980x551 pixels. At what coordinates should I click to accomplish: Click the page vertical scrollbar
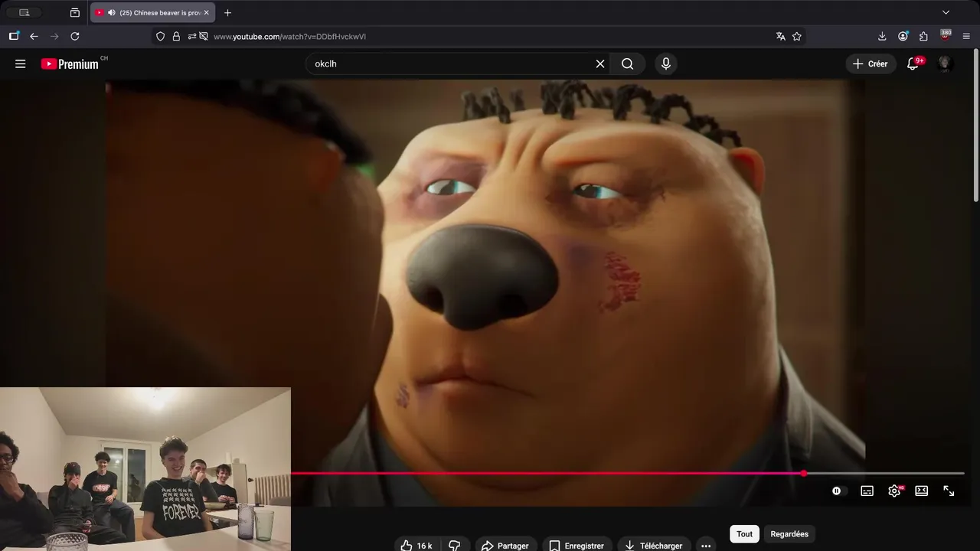976,126
